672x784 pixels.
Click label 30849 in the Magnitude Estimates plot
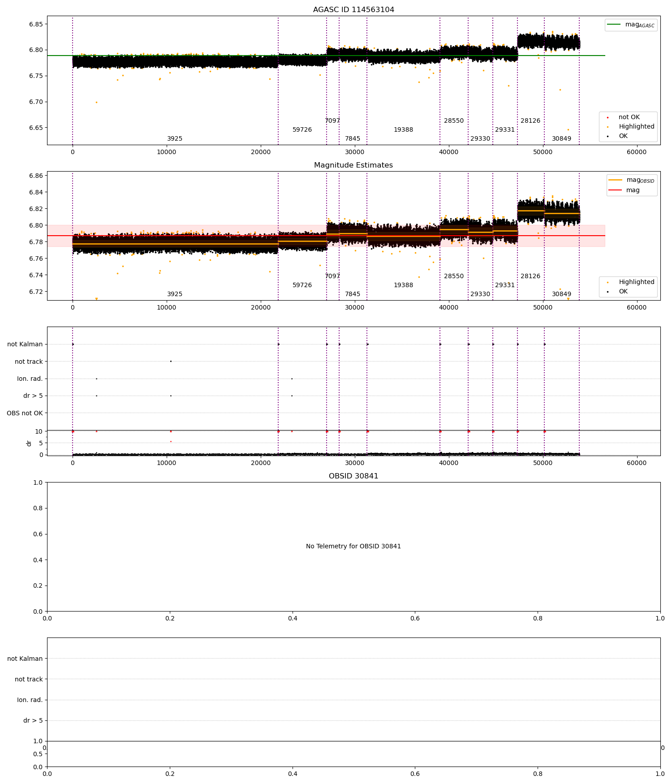(x=562, y=294)
